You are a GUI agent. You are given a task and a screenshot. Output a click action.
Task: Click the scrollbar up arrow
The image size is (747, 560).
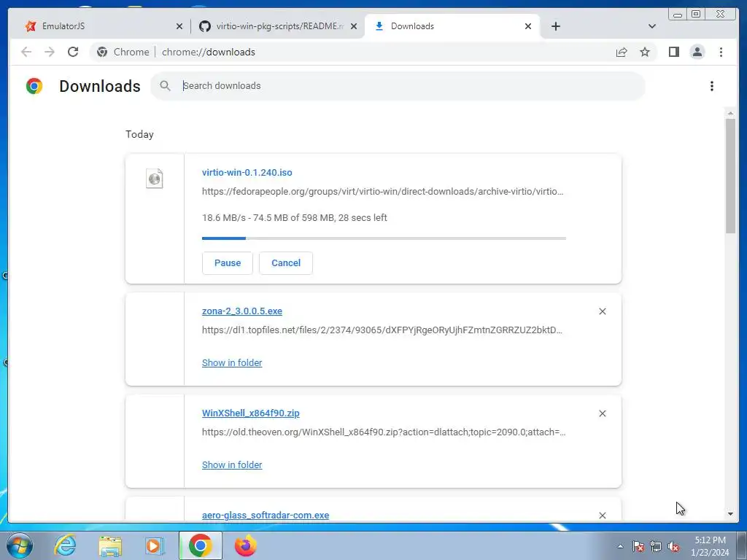[730, 113]
